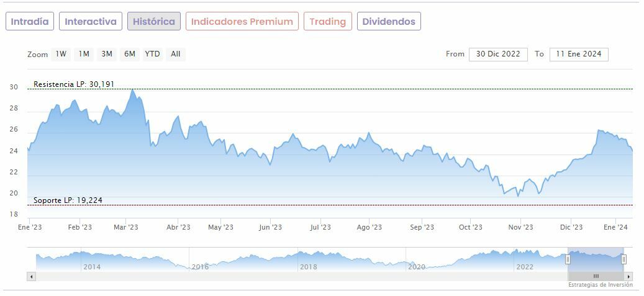The height and width of the screenshot is (296, 644).
Task: Click the navigator right range handle
Action: click(624, 259)
